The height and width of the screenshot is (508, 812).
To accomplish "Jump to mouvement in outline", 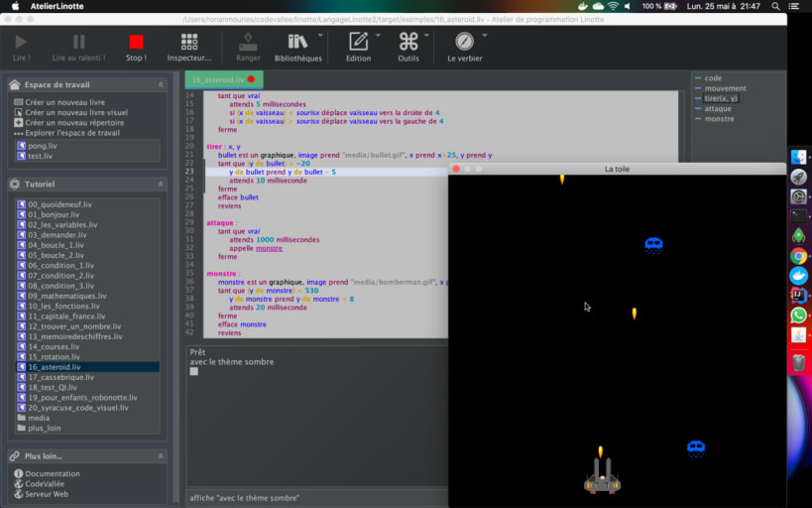I will [726, 88].
